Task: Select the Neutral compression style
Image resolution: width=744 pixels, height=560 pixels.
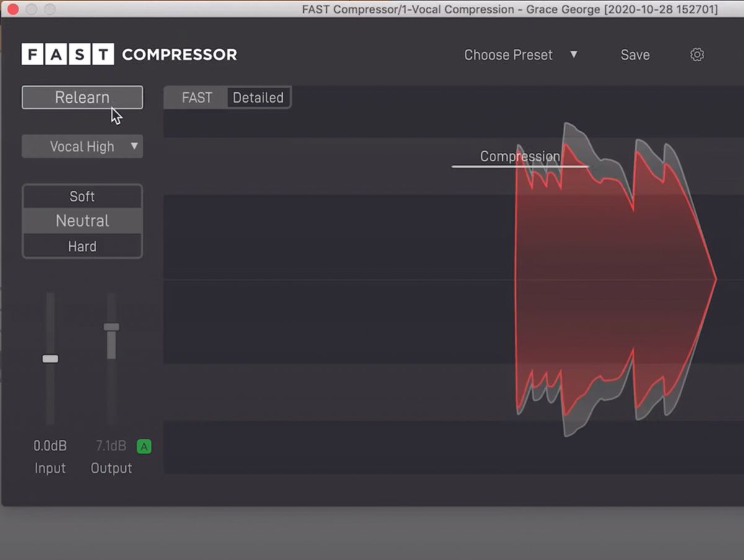Action: [82, 221]
